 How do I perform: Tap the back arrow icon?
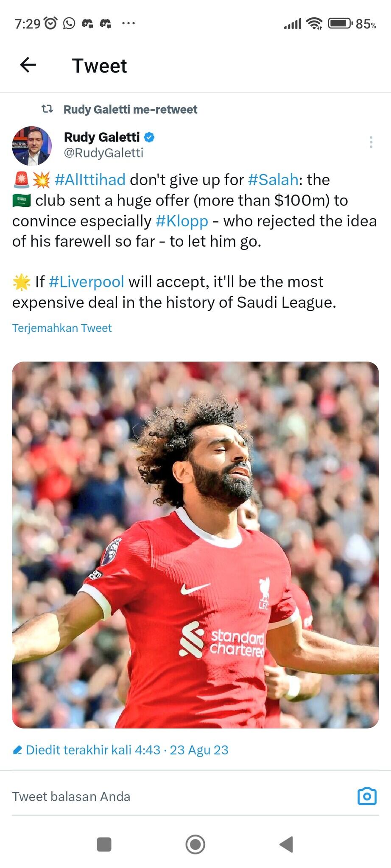pyautogui.click(x=28, y=65)
